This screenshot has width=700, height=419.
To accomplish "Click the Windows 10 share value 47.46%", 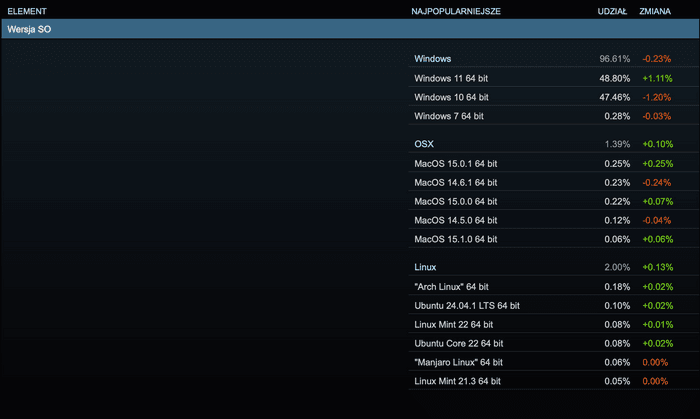I will [615, 97].
